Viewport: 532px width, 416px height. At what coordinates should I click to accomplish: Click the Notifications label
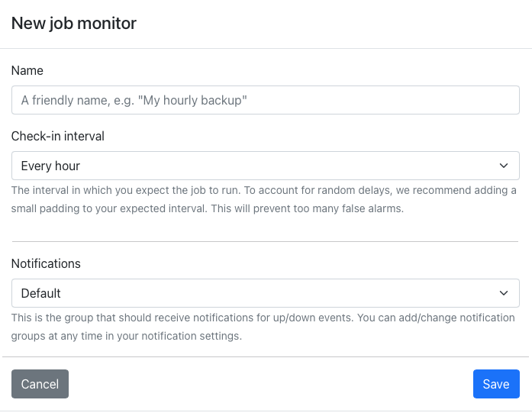pyautogui.click(x=46, y=263)
